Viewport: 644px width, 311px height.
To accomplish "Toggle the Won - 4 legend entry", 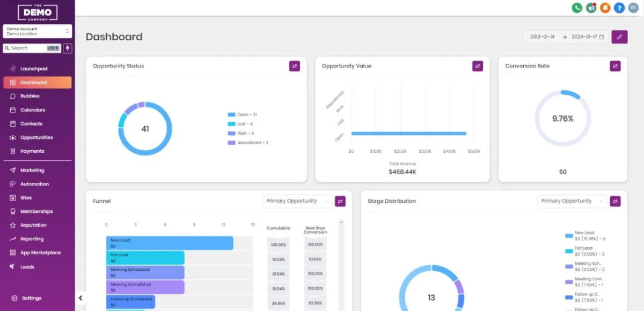I will pos(241,133).
